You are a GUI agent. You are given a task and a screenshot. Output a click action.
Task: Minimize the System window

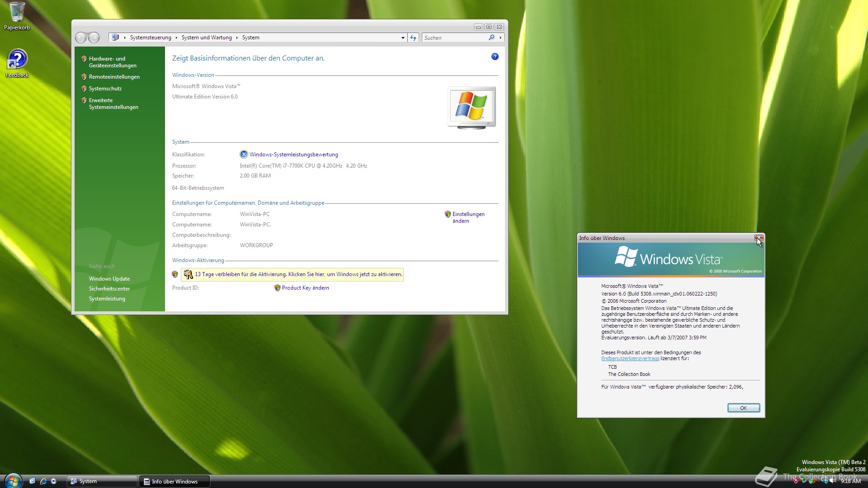478,27
